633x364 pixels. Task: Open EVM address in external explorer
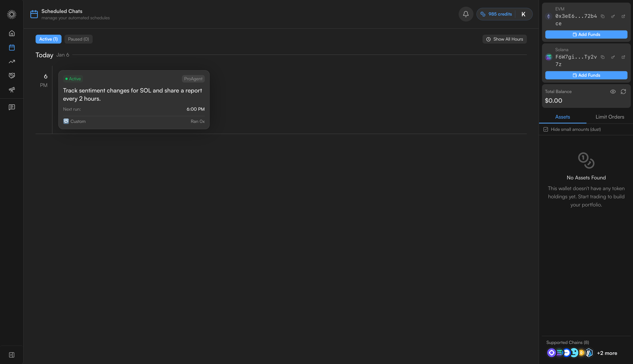[623, 16]
